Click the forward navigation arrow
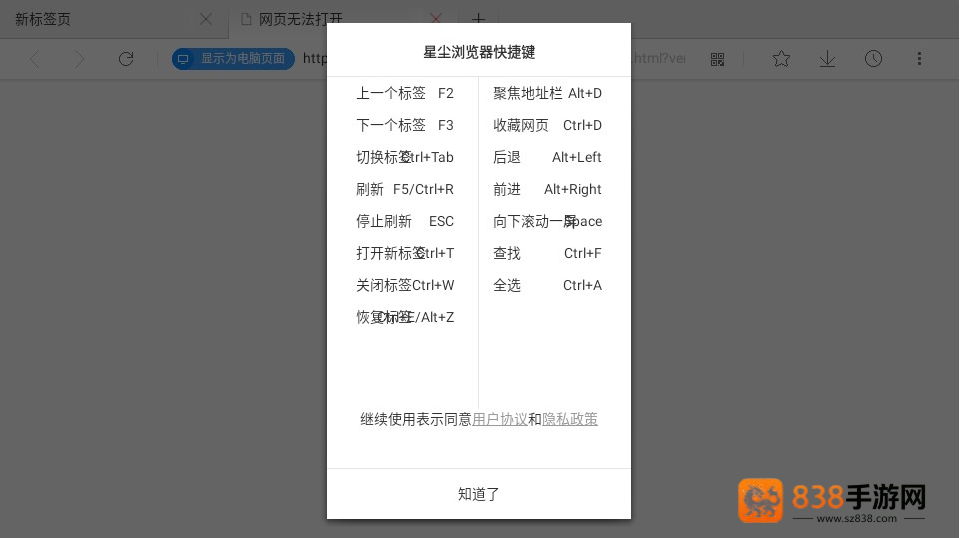960x538 pixels. (x=79, y=59)
